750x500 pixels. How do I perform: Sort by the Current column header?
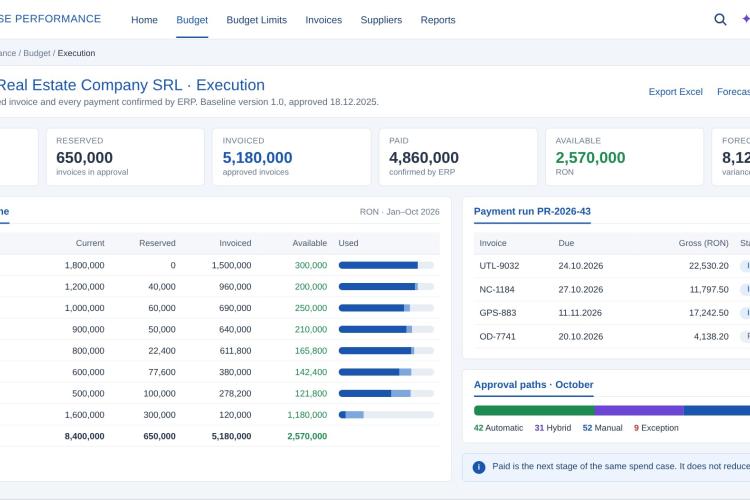tap(90, 243)
